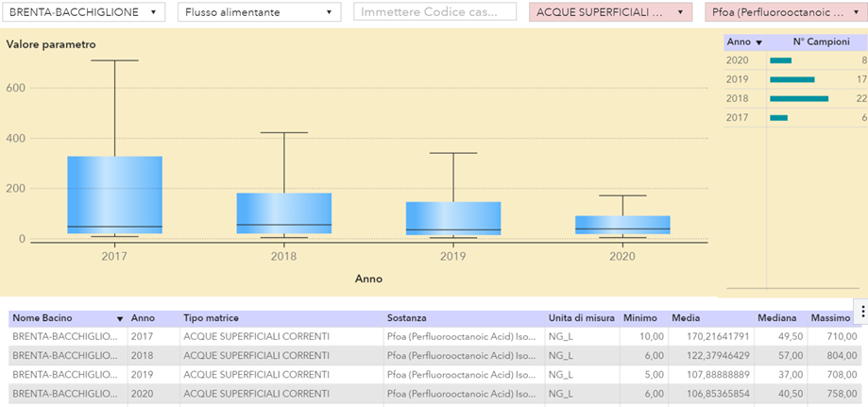Click the Immettere Codice input field
This screenshot has width=868, height=407.
434,12
